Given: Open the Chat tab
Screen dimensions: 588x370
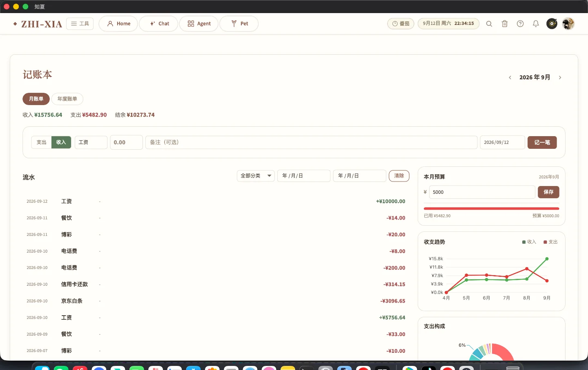Looking at the screenshot, I should click(x=159, y=24).
